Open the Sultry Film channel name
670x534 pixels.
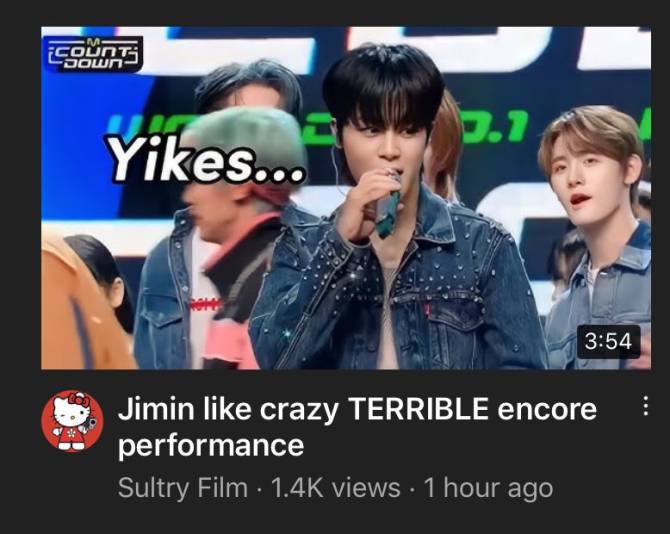point(183,488)
